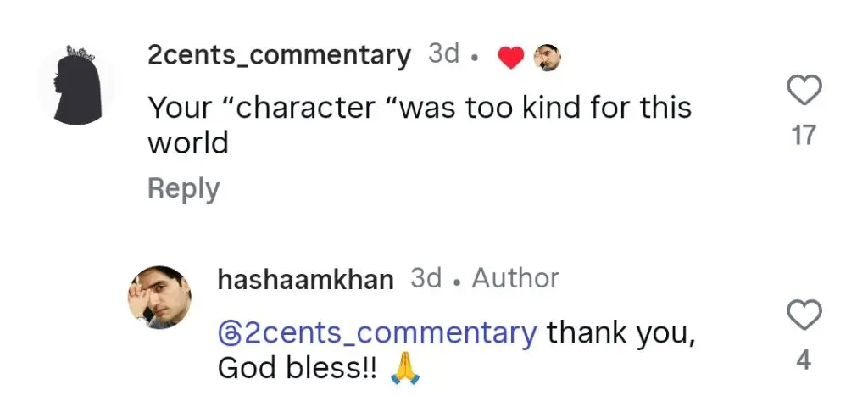This screenshot has width=868, height=396.
Task: Open the 2cents_commentary username
Action: [x=279, y=56]
